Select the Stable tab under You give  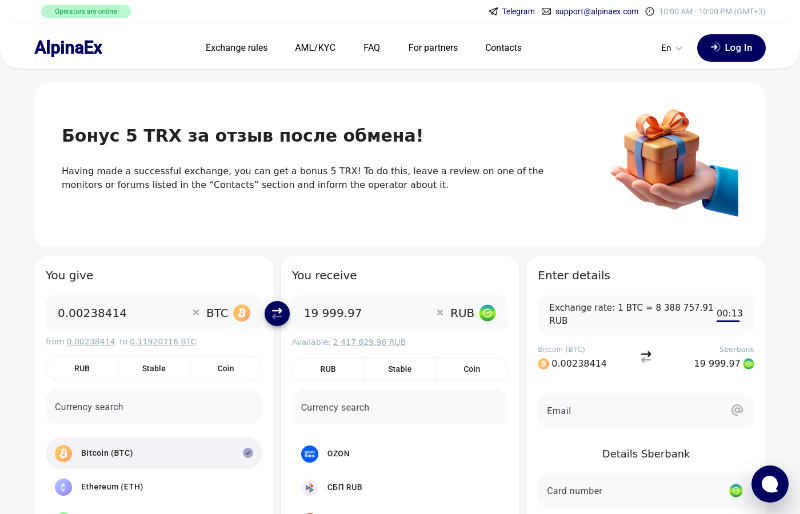(154, 369)
